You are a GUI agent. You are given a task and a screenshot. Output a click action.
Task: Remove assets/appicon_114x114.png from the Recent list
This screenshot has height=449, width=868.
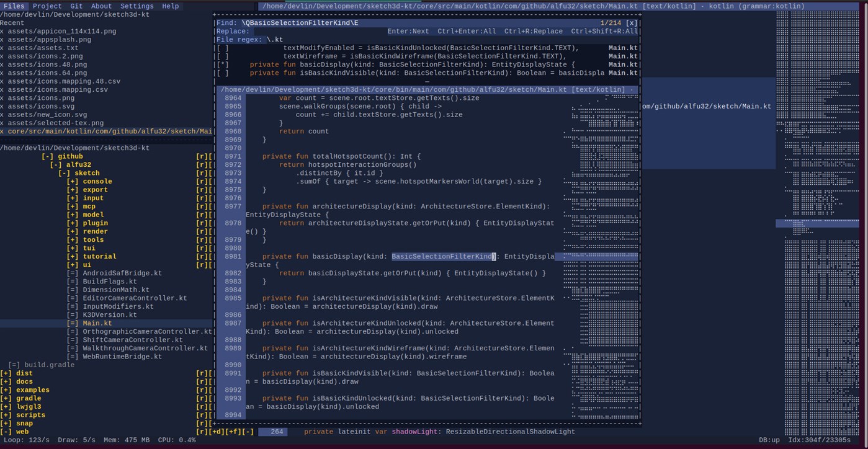[x=2, y=31]
